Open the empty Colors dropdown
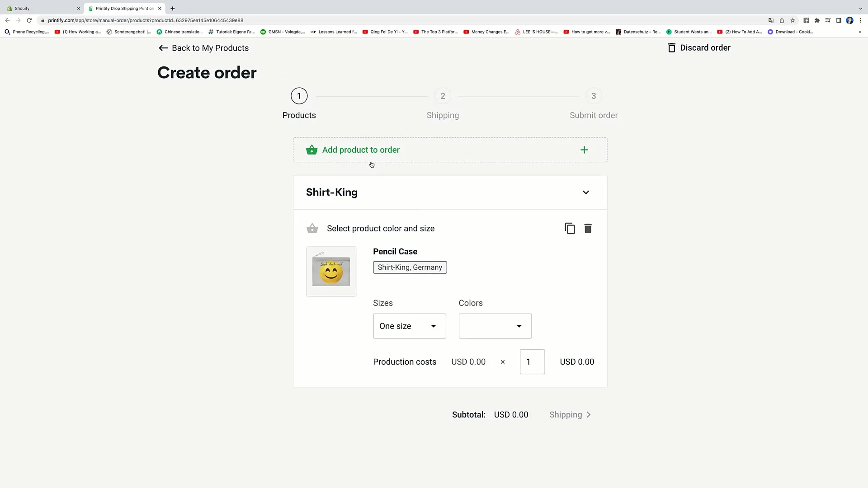 495,326
